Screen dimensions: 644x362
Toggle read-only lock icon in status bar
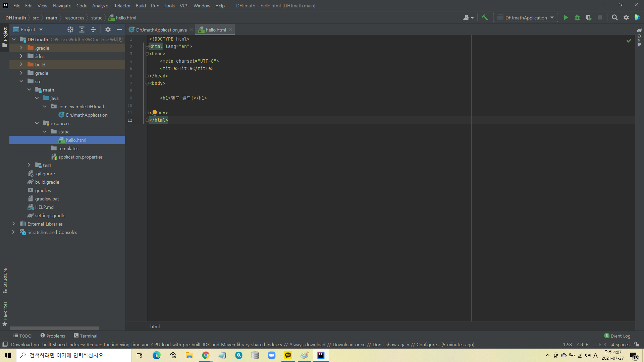point(637,345)
